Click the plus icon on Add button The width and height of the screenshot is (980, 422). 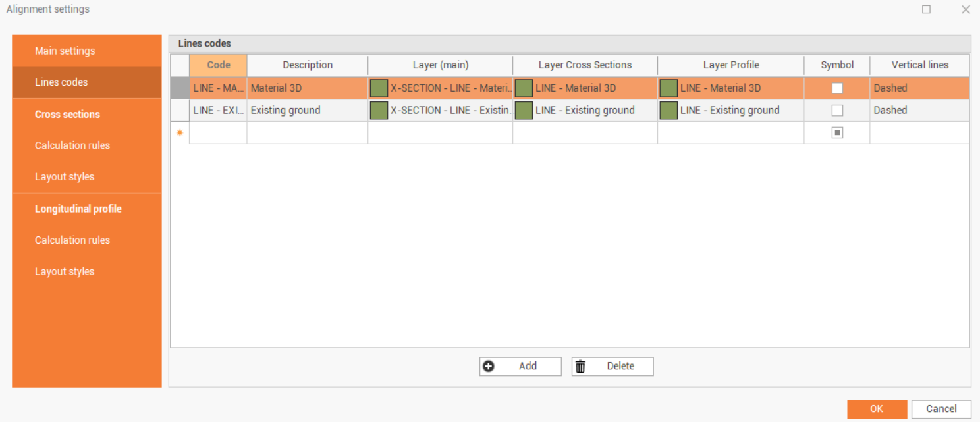[x=489, y=367]
